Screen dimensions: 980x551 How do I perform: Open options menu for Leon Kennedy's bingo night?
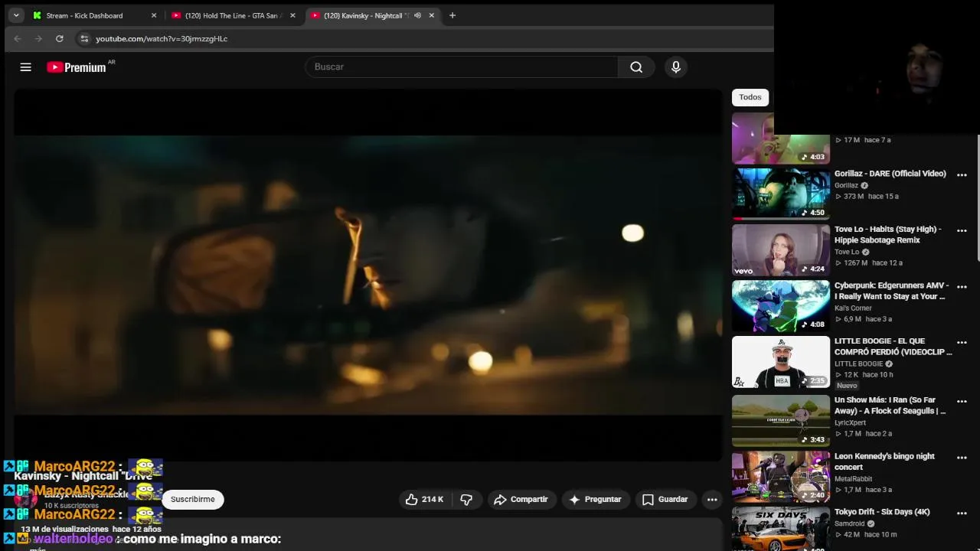(x=962, y=458)
